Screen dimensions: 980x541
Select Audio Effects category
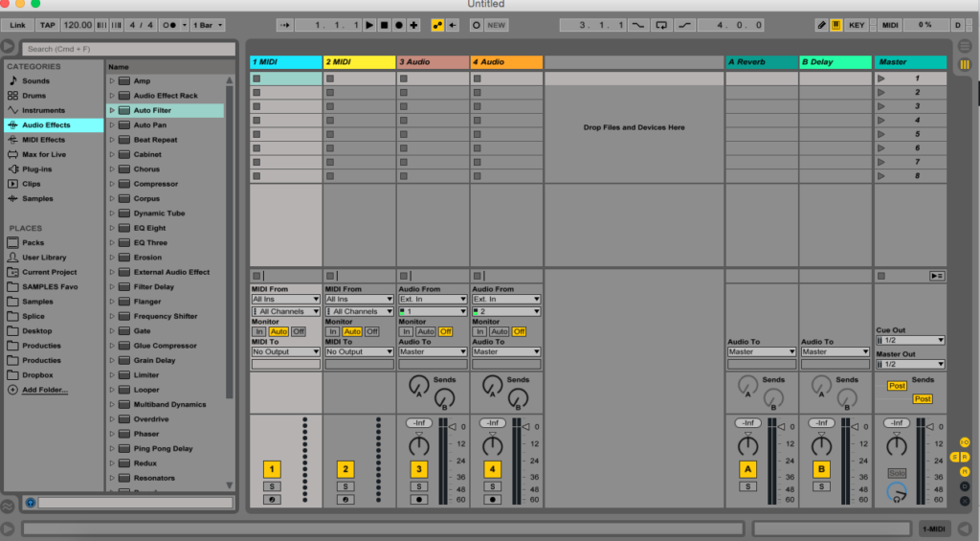54,125
